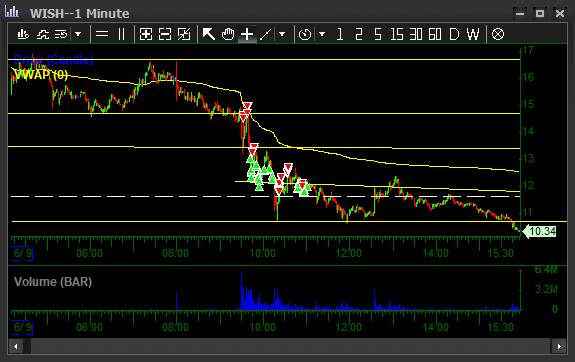The width and height of the screenshot is (575, 362).
Task: Minimize the WISH chart window
Action: [520, 14]
